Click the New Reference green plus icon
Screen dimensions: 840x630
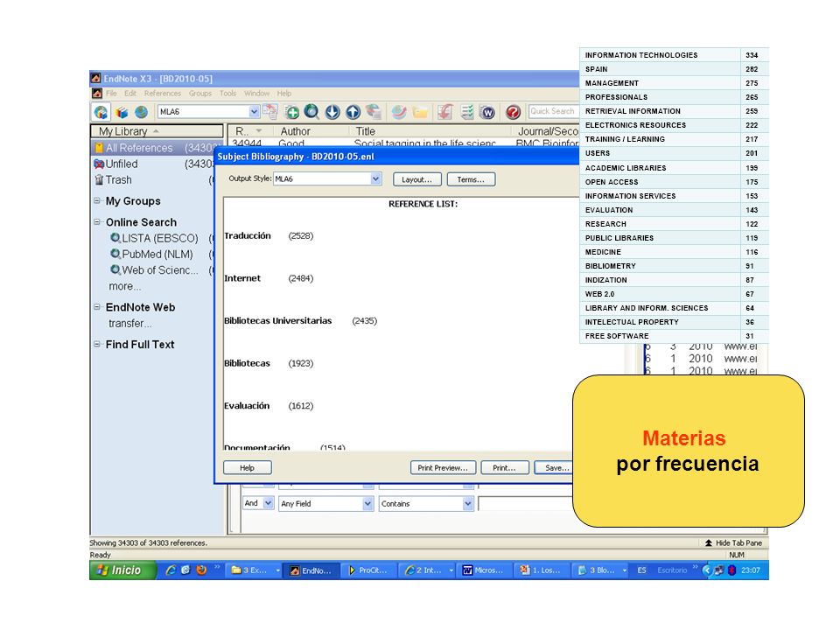pos(292,112)
